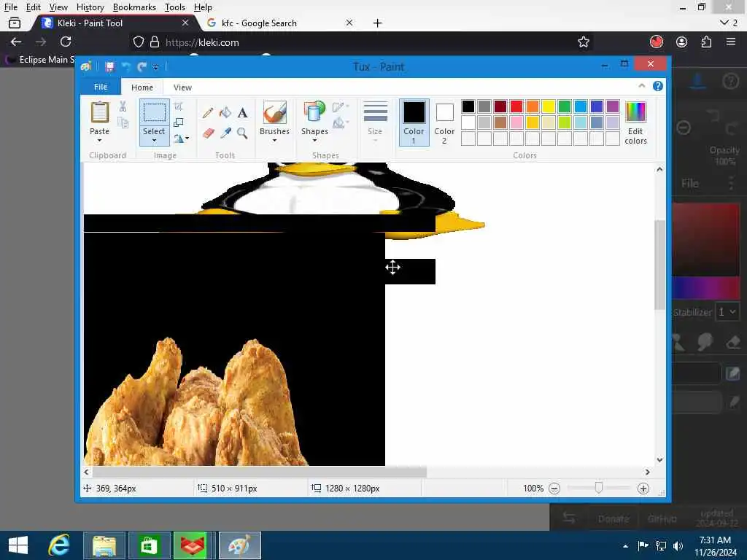This screenshot has height=560, width=747.
Task: Open the Firefox hamburger application menu
Action: click(x=731, y=42)
